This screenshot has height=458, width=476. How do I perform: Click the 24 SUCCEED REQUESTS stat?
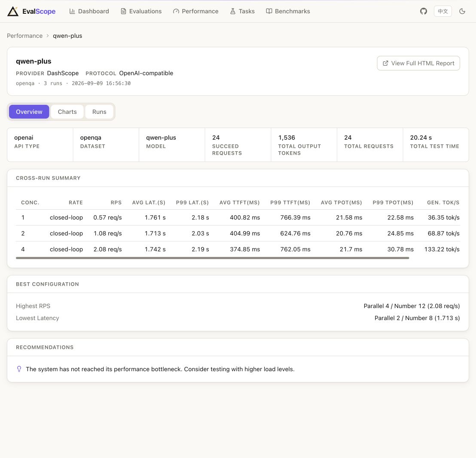pos(238,145)
